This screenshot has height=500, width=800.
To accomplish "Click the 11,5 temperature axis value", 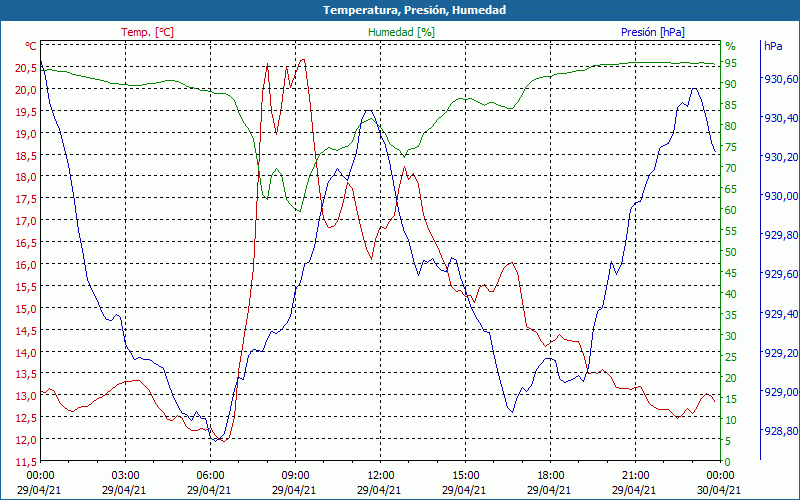I will (26, 462).
